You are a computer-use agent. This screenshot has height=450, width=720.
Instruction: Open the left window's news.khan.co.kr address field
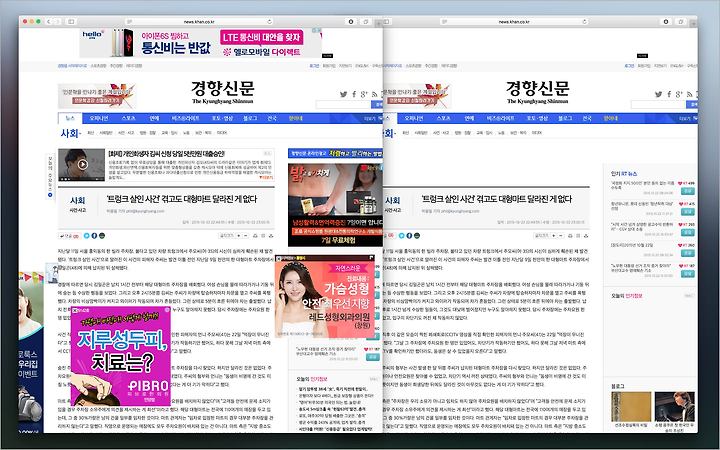pyautogui.click(x=199, y=22)
